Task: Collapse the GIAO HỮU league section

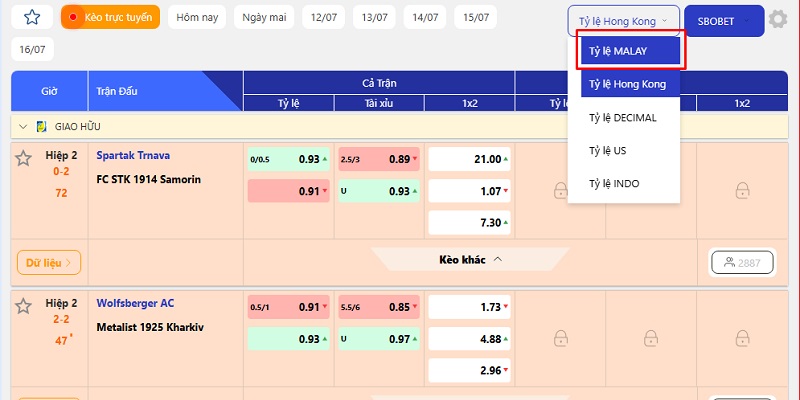Action: coord(23,127)
